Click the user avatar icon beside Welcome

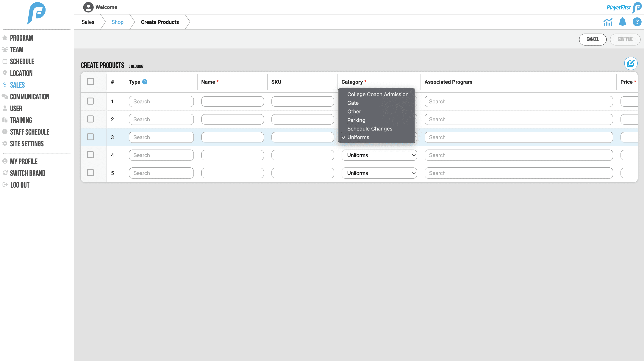pyautogui.click(x=88, y=7)
